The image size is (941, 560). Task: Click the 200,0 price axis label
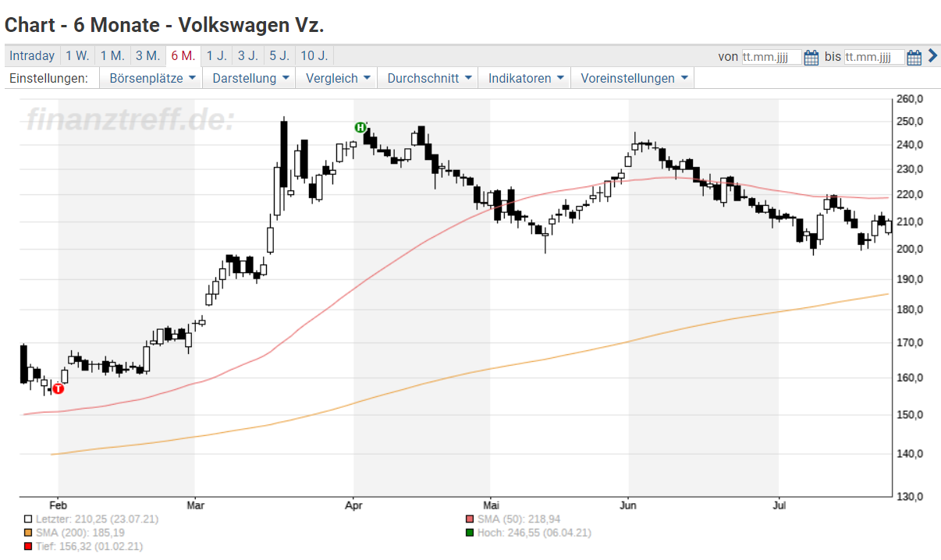909,250
